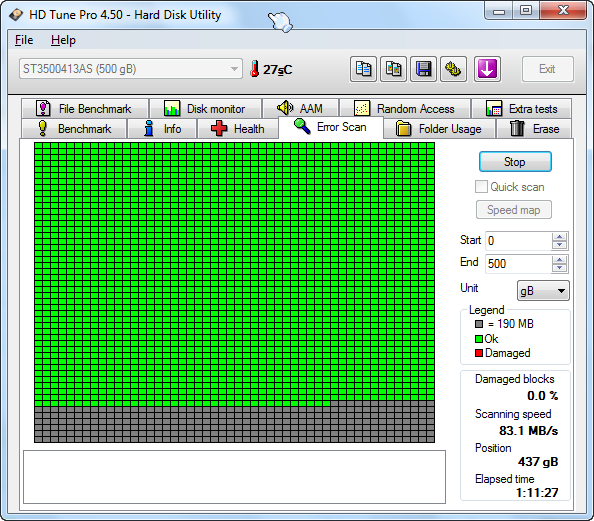Stop the error scan
Image resolution: width=594 pixels, height=521 pixels.
tap(515, 162)
